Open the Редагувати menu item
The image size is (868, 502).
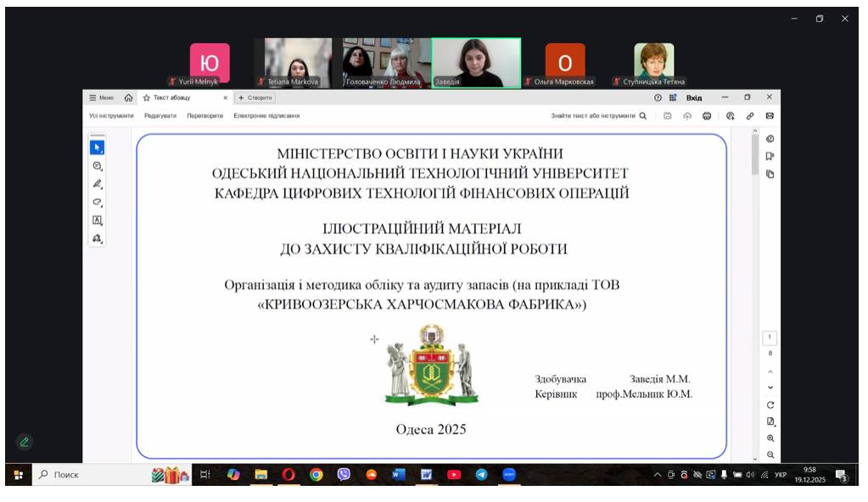pos(160,116)
